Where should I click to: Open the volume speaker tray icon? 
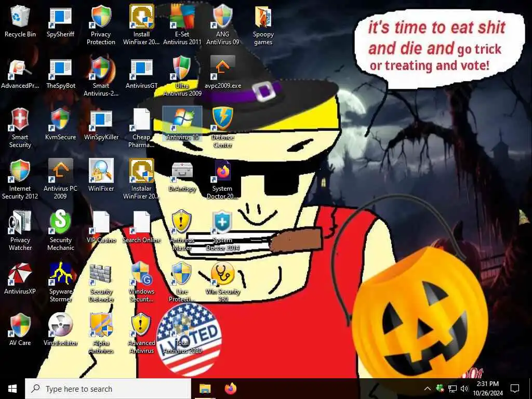464,389
